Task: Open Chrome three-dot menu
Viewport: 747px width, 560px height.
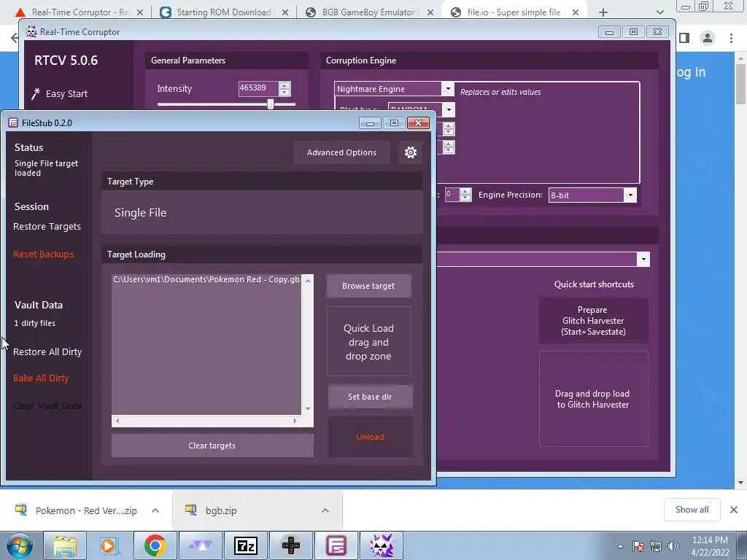Action: pos(731,38)
